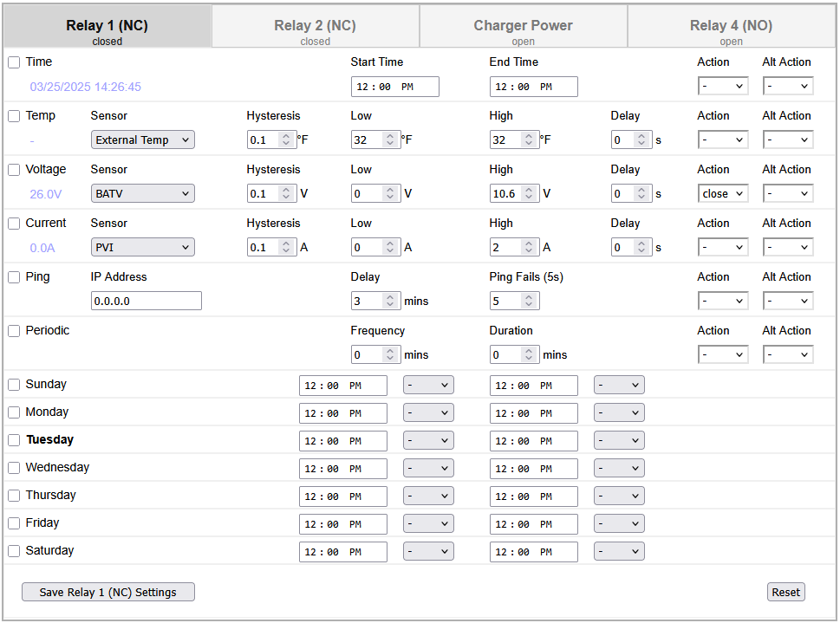The width and height of the screenshot is (840, 623).
Task: Open the Ping row Alt Action dropdown
Action: [788, 301]
